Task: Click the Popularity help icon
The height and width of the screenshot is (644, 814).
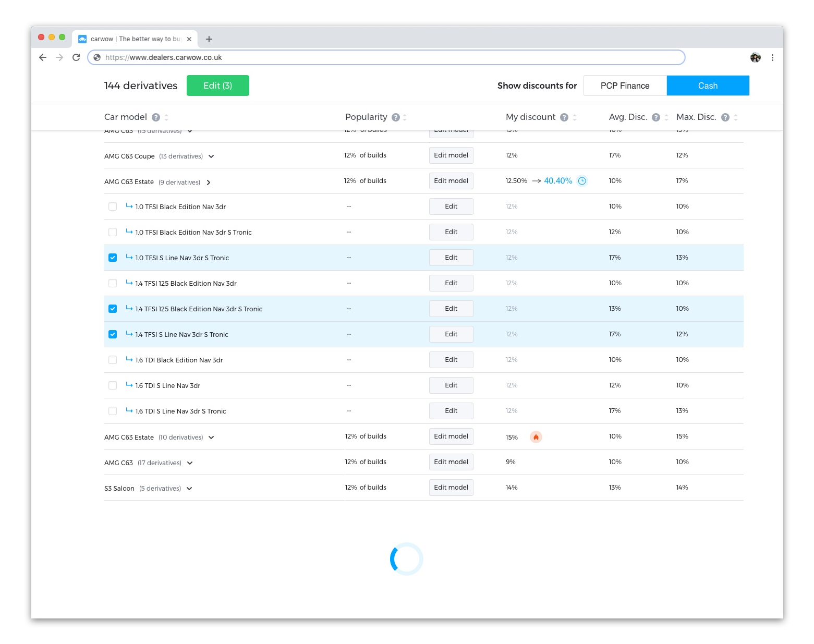Action: tap(396, 117)
